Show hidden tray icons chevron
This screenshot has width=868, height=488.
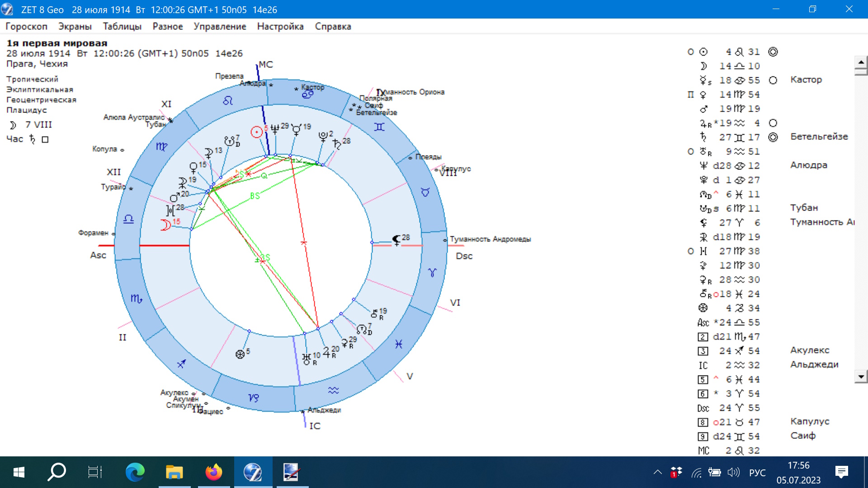pyautogui.click(x=657, y=473)
